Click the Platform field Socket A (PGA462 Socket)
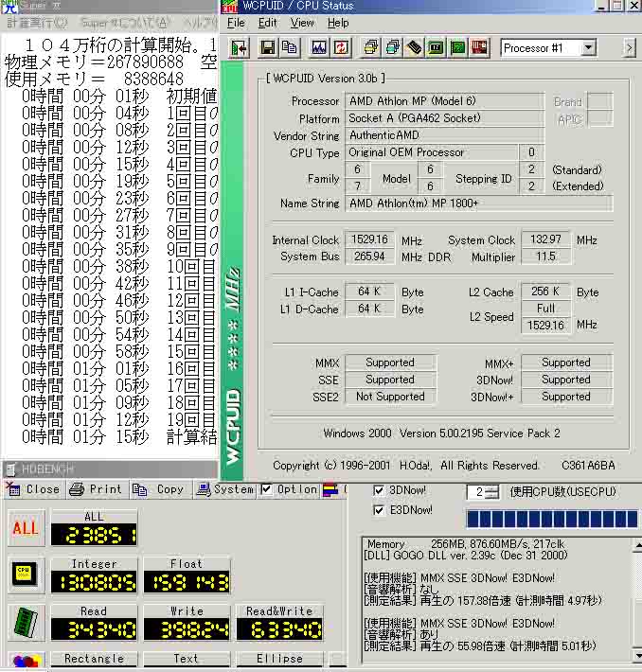The width and height of the screenshot is (642, 672). (445, 118)
